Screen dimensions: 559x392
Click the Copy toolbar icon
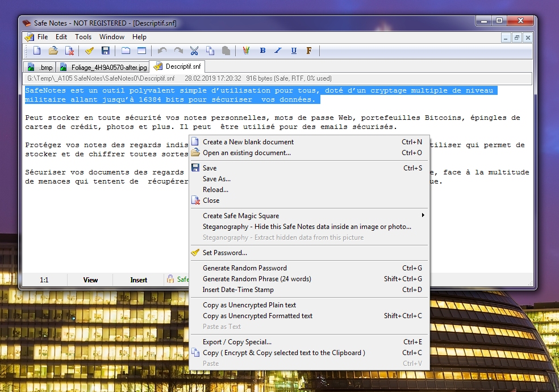tap(210, 51)
